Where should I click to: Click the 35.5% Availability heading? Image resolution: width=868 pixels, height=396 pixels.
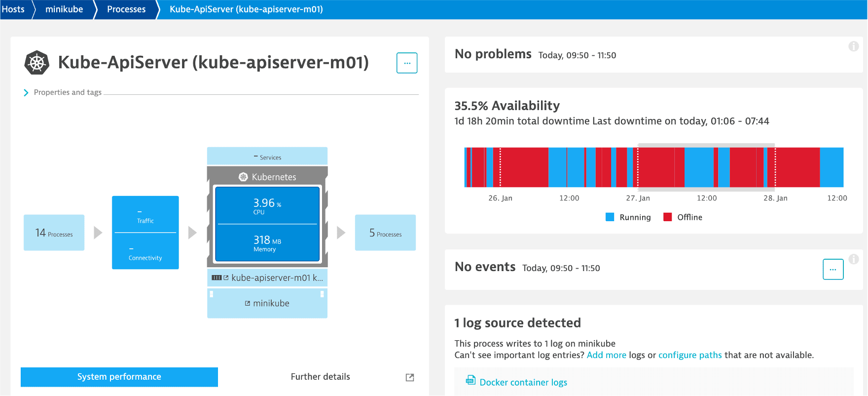[x=507, y=106]
